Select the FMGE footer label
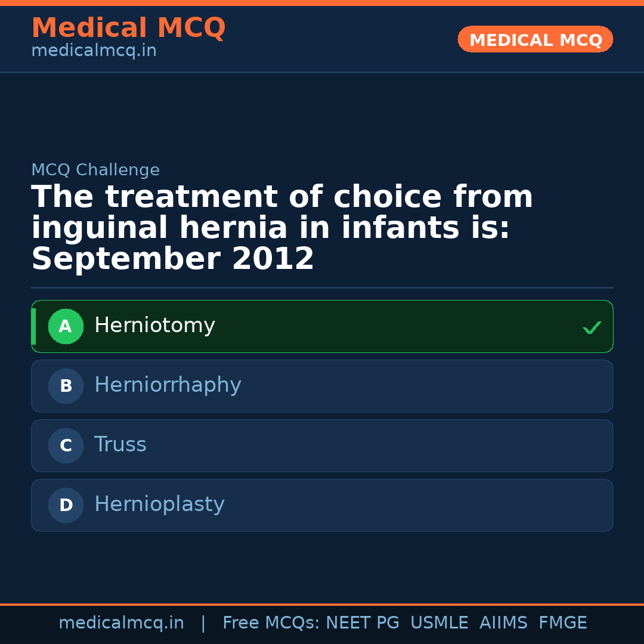 click(x=562, y=623)
